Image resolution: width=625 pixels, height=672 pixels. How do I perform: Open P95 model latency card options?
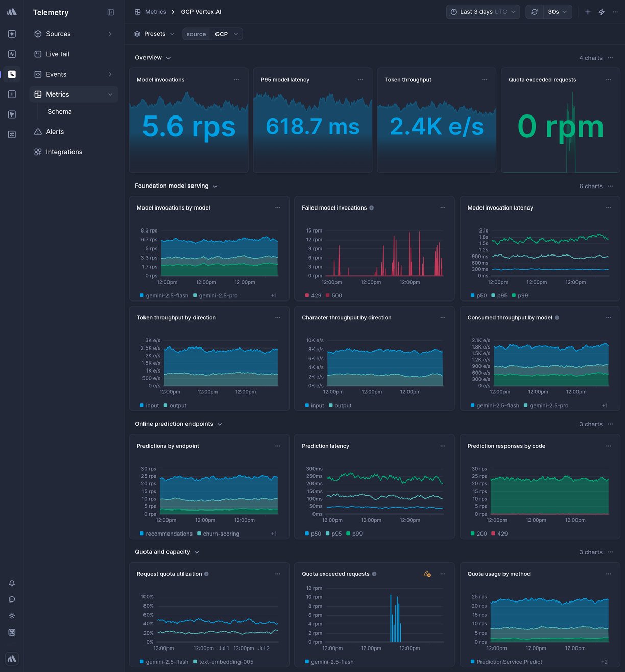360,80
